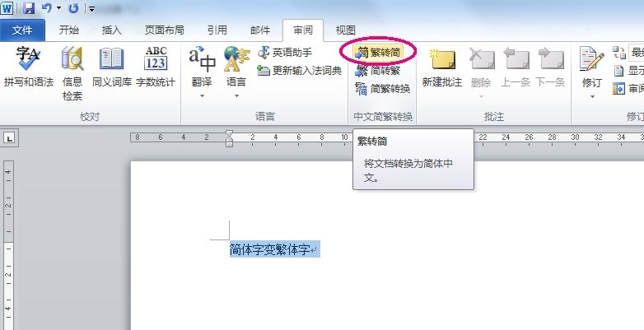Click the first line indent marker on ruler
The width and height of the screenshot is (644, 330).
229,133
